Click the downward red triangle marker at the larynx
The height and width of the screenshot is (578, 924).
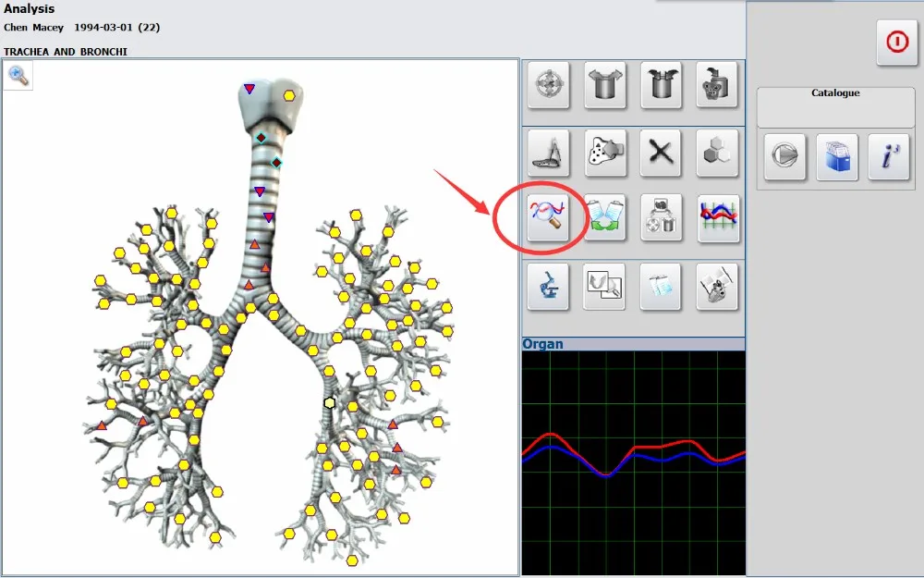pyautogui.click(x=249, y=89)
